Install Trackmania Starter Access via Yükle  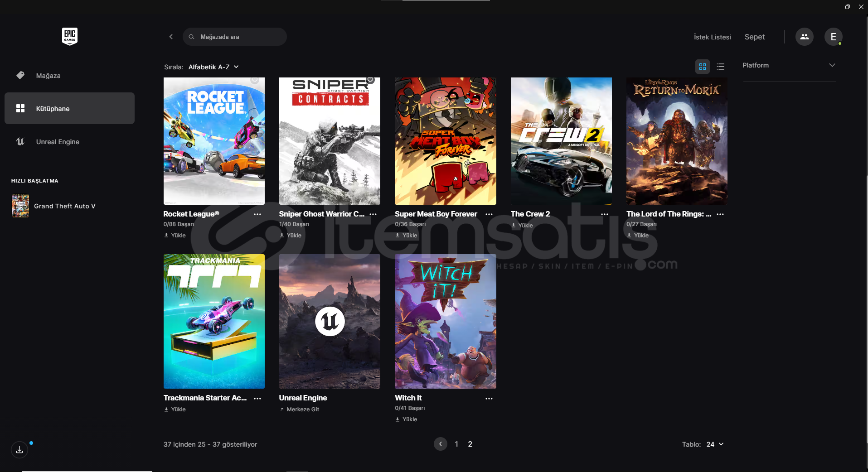point(175,409)
